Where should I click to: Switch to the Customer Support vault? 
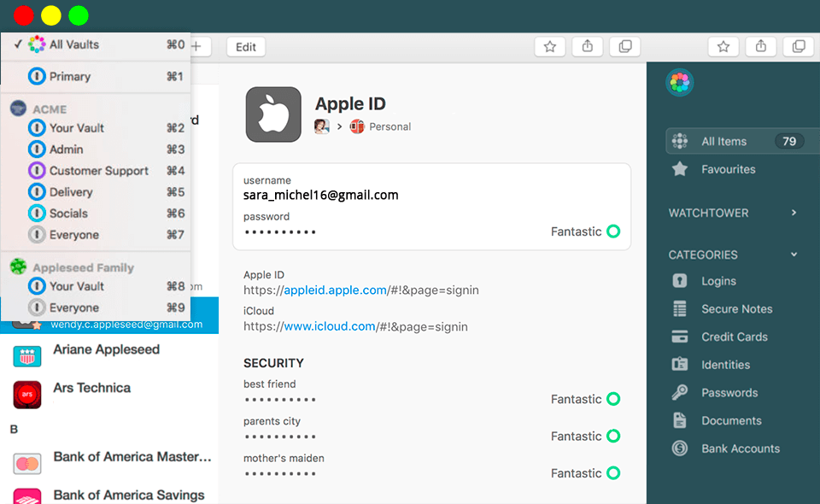click(x=98, y=171)
